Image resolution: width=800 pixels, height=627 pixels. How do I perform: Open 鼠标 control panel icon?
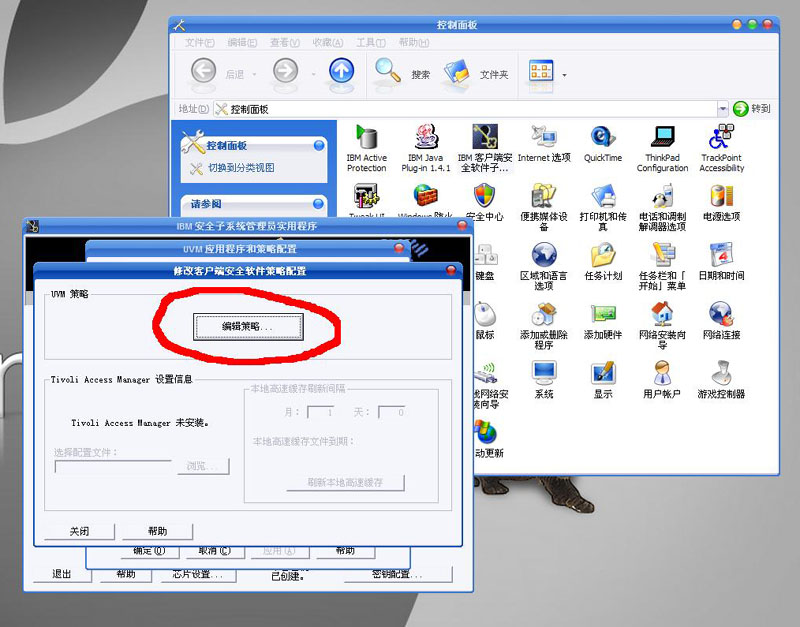(x=485, y=320)
